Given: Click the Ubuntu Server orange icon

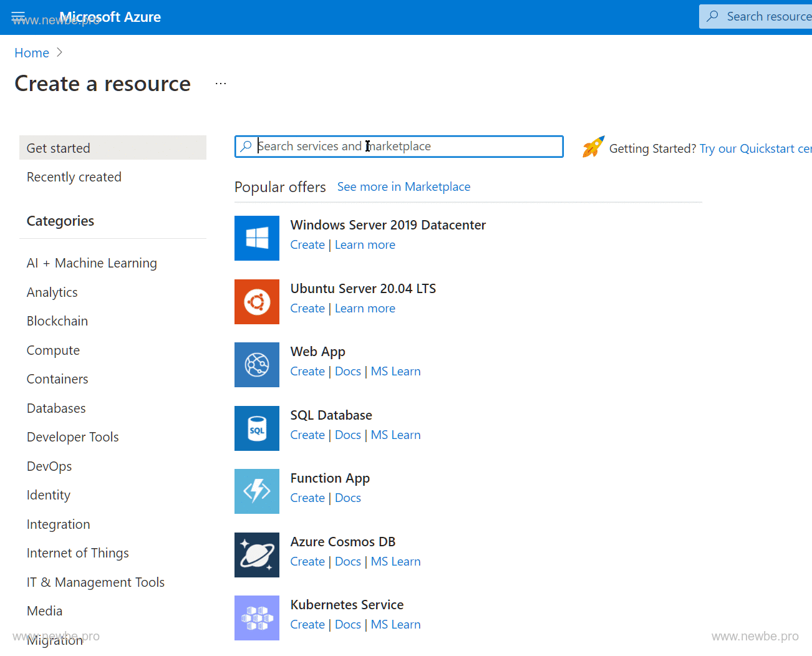Looking at the screenshot, I should pos(256,302).
